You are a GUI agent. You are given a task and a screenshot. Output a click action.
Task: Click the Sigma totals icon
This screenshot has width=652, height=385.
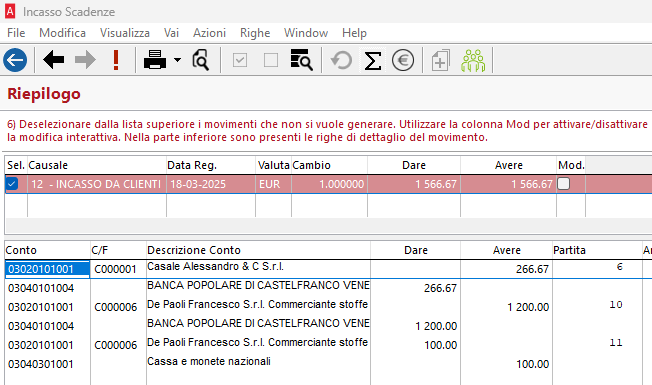[373, 60]
